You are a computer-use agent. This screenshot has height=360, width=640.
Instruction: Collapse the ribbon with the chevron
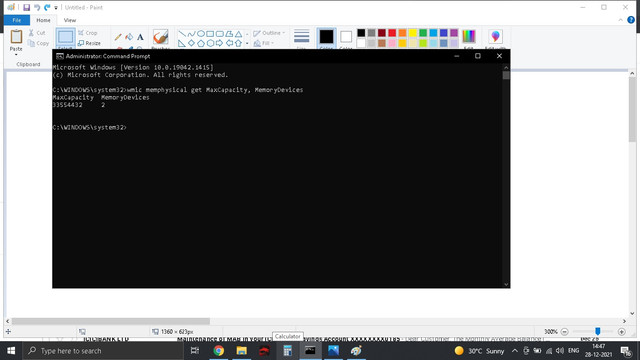(620, 20)
